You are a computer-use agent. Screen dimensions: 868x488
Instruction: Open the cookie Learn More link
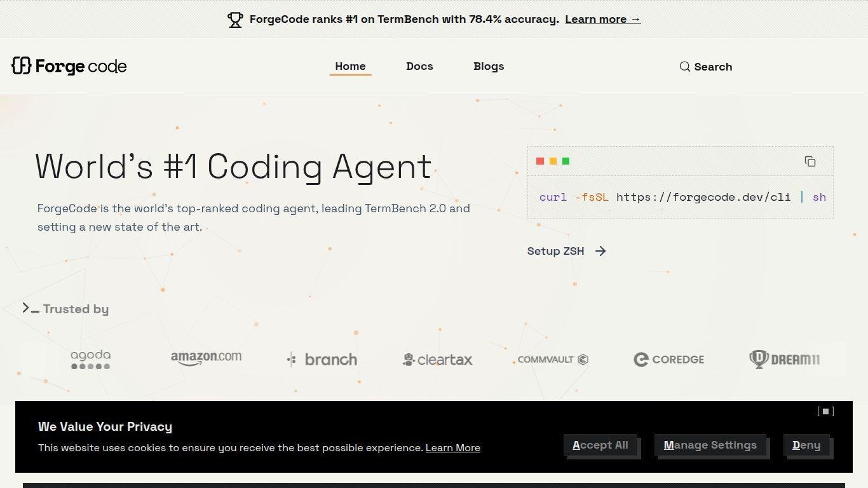click(452, 448)
